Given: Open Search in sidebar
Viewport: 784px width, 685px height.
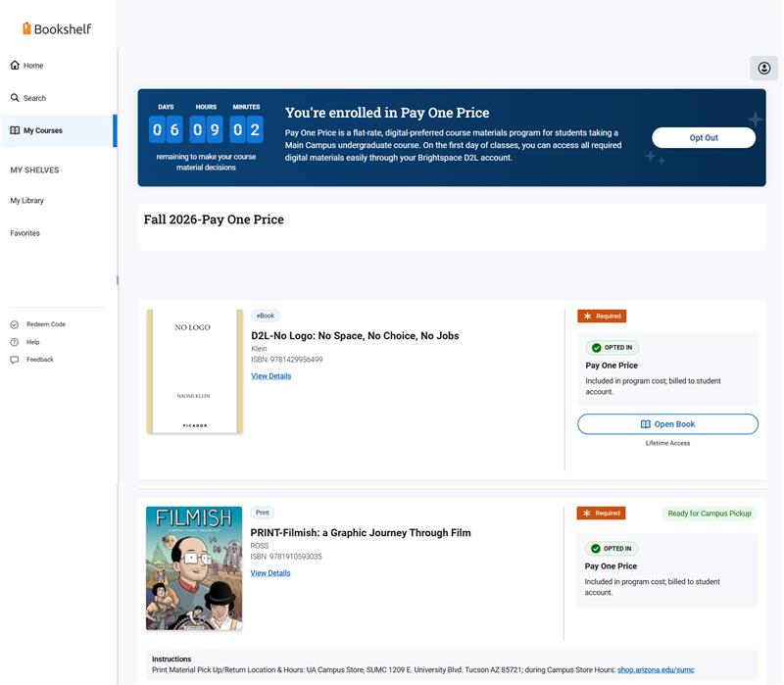Looking at the screenshot, I should tap(34, 98).
